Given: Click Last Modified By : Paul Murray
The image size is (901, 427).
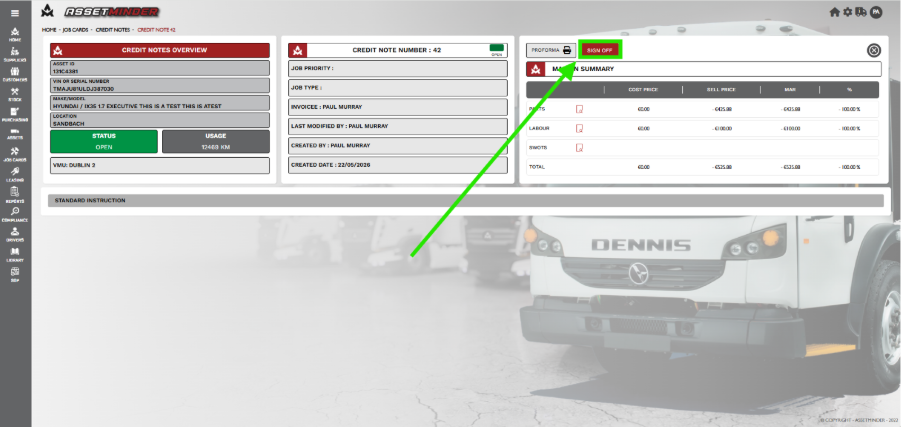Looking at the screenshot, I should (398, 126).
